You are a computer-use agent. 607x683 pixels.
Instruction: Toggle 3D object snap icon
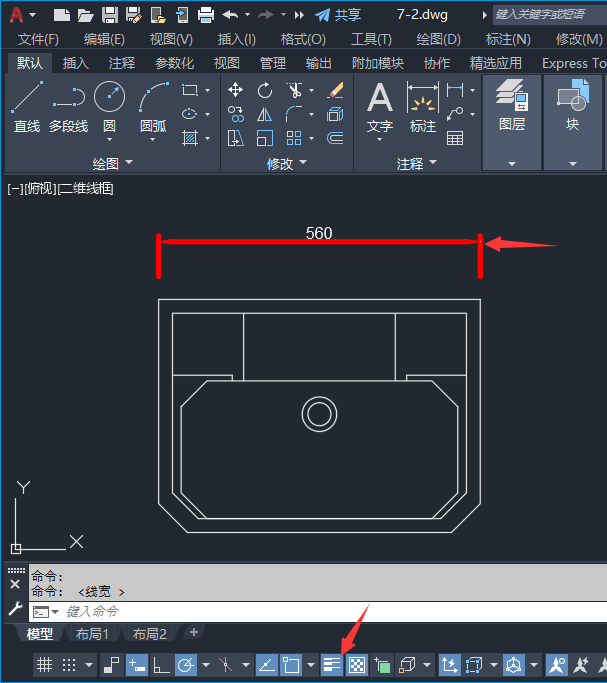[408, 665]
